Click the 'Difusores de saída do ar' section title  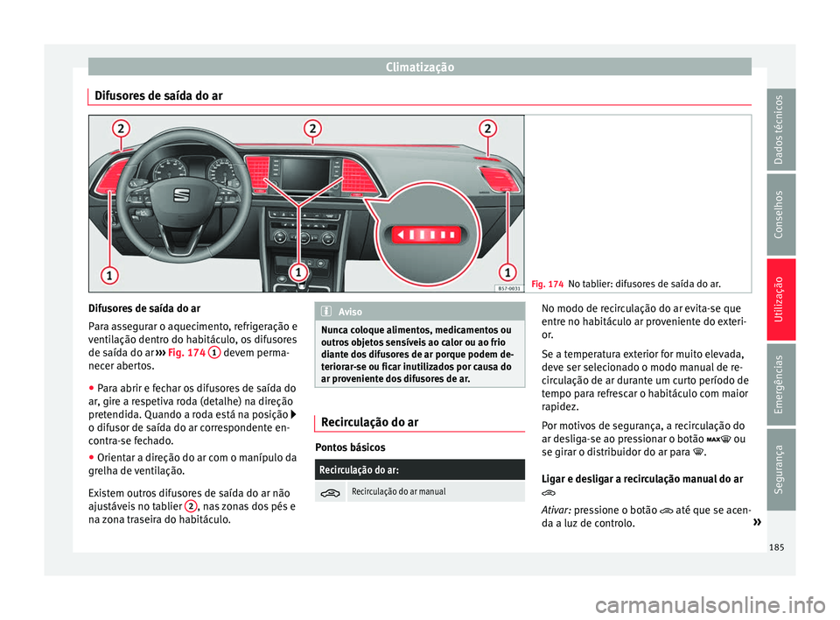click(158, 96)
